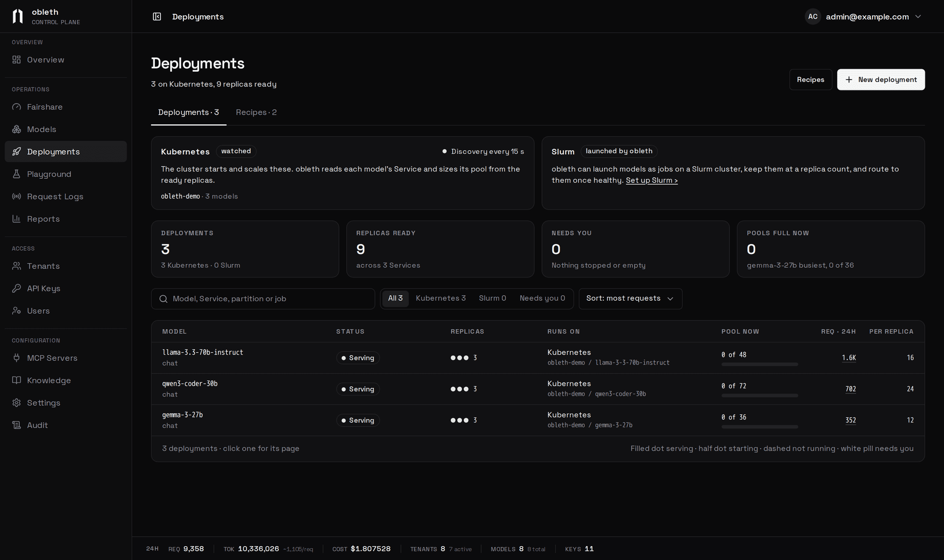944x560 pixels.
Task: Follow the Set up Slurm link
Action: click(651, 180)
